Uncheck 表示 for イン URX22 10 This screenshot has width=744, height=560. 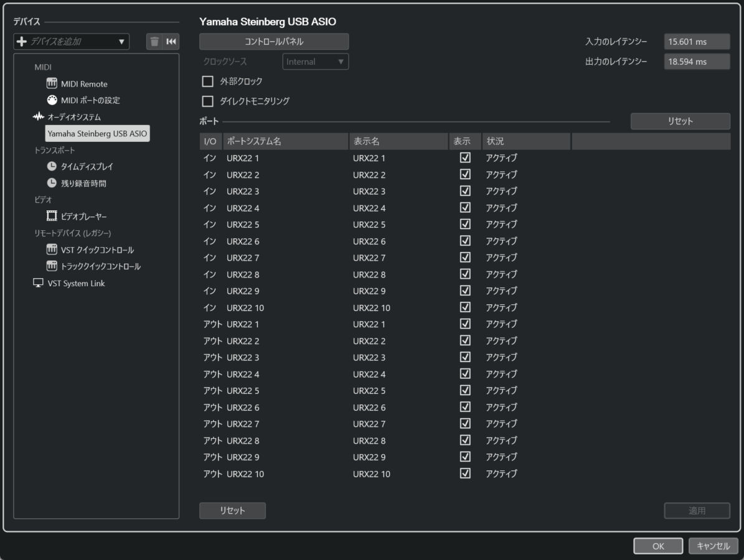point(466,307)
